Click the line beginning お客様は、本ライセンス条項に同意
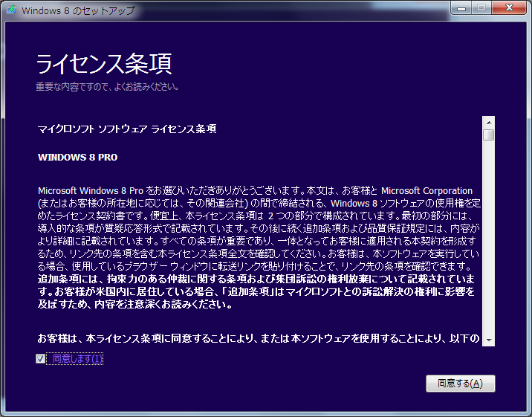532x417 pixels. (x=259, y=338)
